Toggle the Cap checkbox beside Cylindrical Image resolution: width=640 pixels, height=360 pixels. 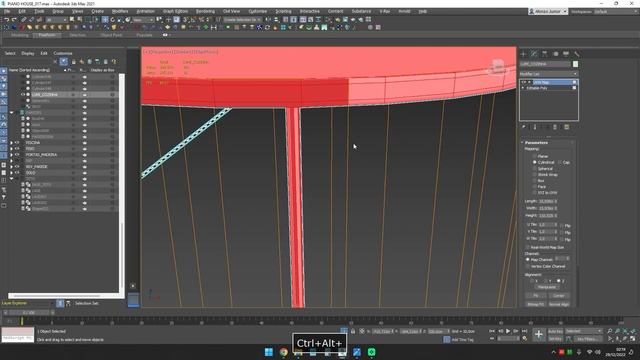(x=560, y=162)
